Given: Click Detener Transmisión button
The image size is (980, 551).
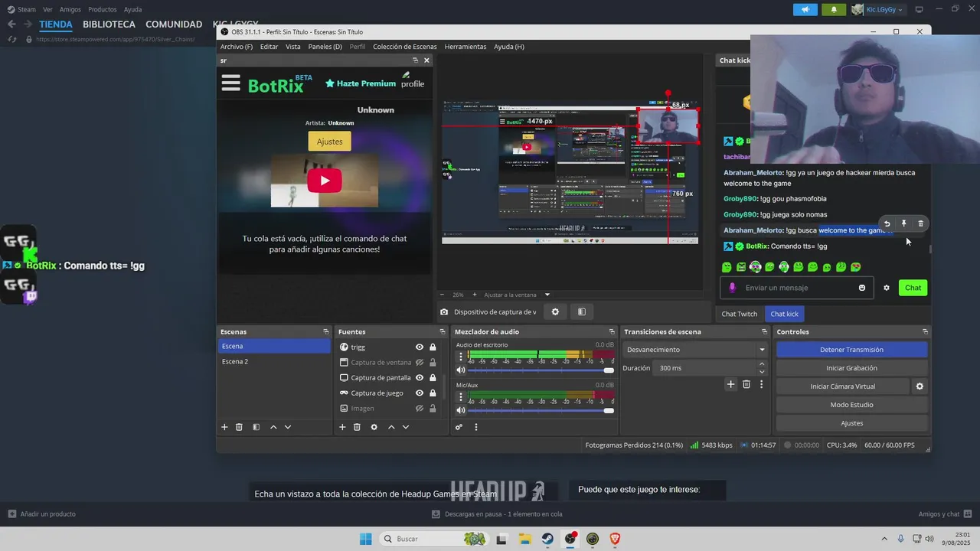Looking at the screenshot, I should click(x=851, y=350).
